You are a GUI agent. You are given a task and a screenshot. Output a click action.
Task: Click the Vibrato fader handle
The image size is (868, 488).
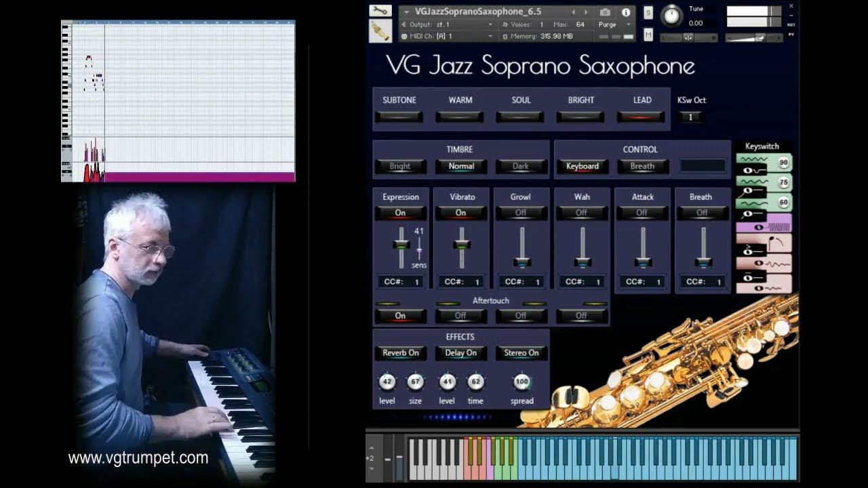click(462, 245)
